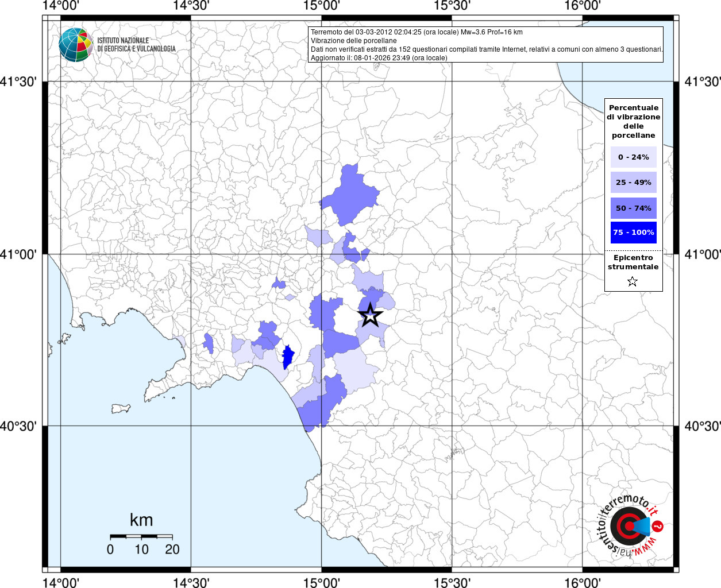Viewport: 721px width, 588px height.
Task: Click the 41°00' latitude label on left
Action: (22, 254)
